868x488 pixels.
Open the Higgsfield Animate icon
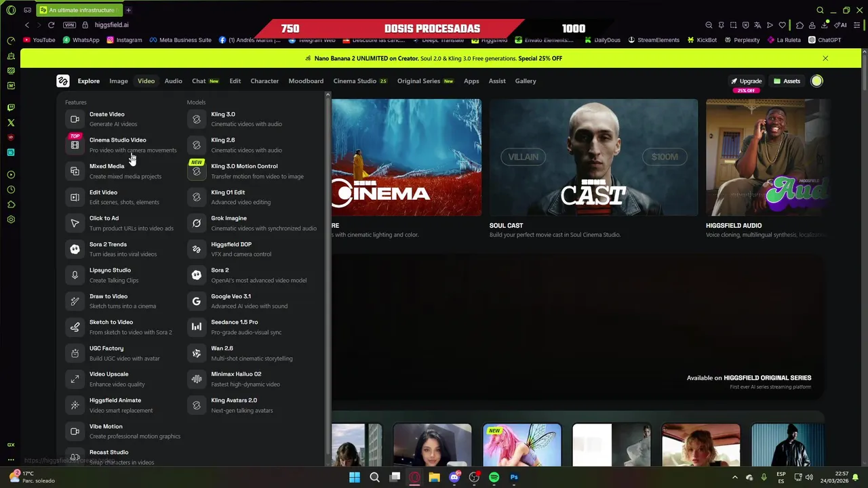click(x=75, y=405)
